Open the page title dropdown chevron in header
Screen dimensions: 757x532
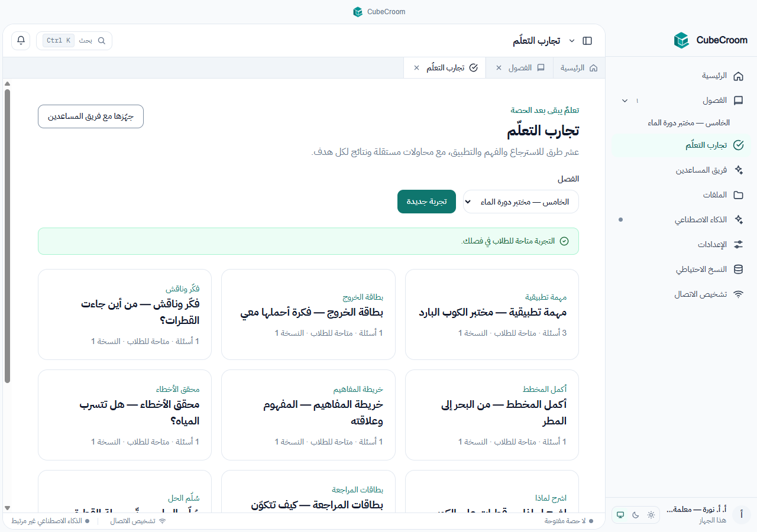click(x=571, y=41)
